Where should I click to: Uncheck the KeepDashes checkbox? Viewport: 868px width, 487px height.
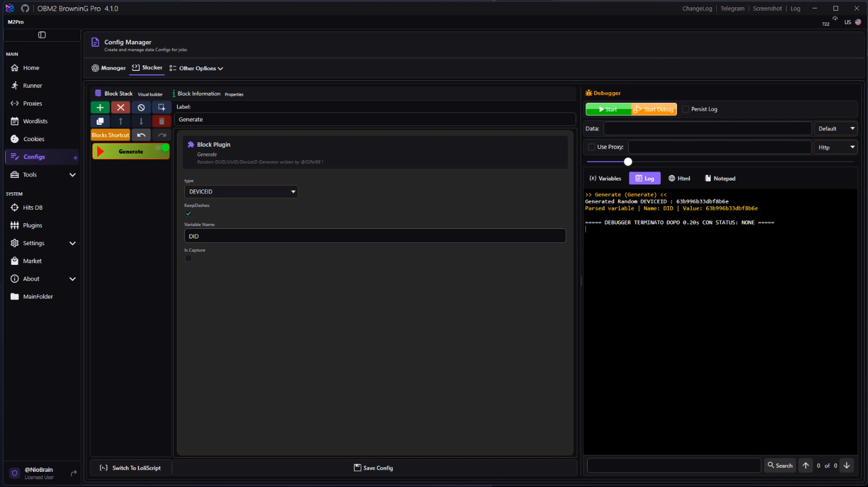188,214
